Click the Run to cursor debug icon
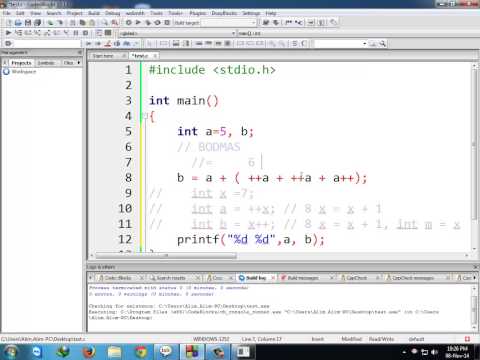Viewport: 480px width, 360px height. (x=18, y=33)
